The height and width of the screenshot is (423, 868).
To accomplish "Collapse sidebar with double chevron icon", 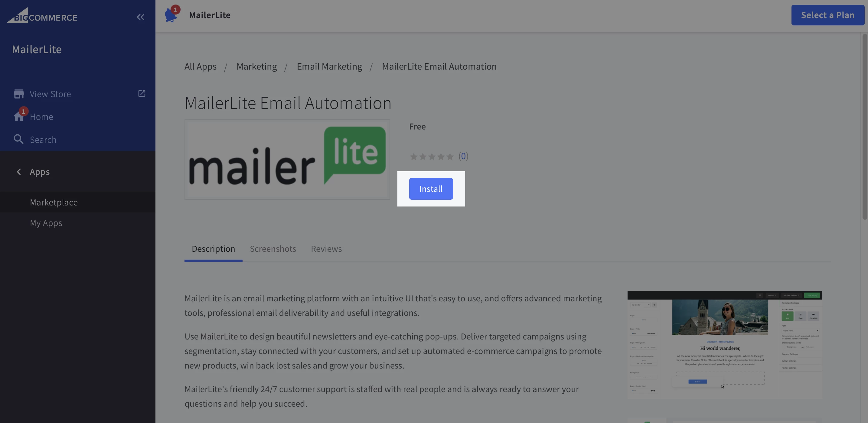I will (141, 17).
